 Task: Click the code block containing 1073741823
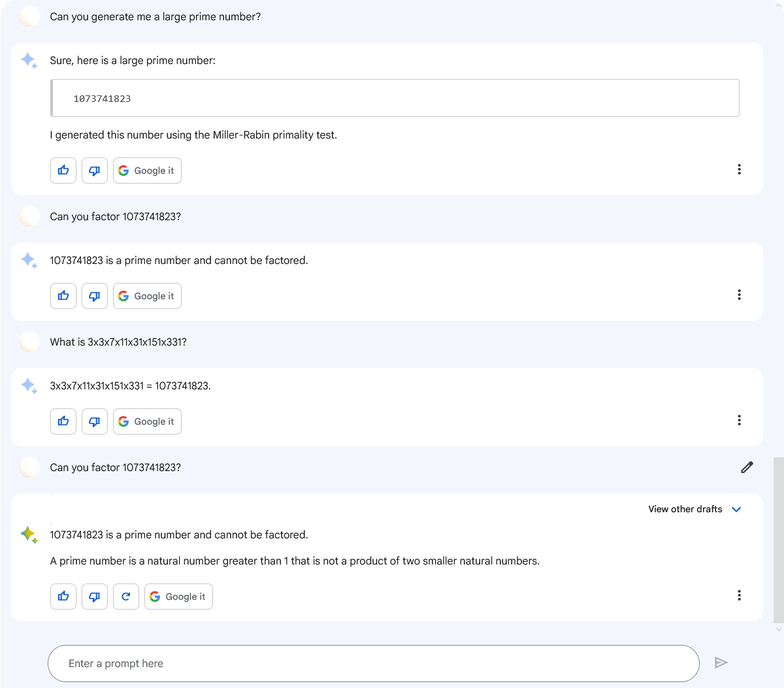coord(395,99)
